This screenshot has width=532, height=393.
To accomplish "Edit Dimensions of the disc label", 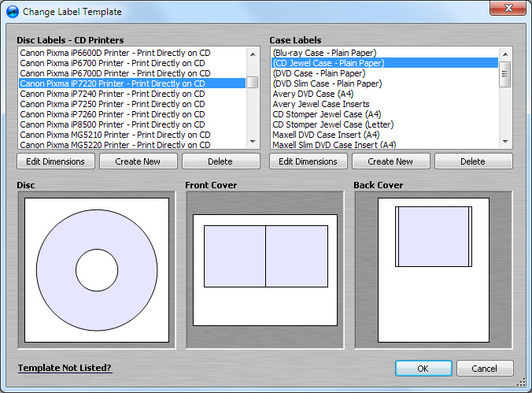I will coord(56,161).
